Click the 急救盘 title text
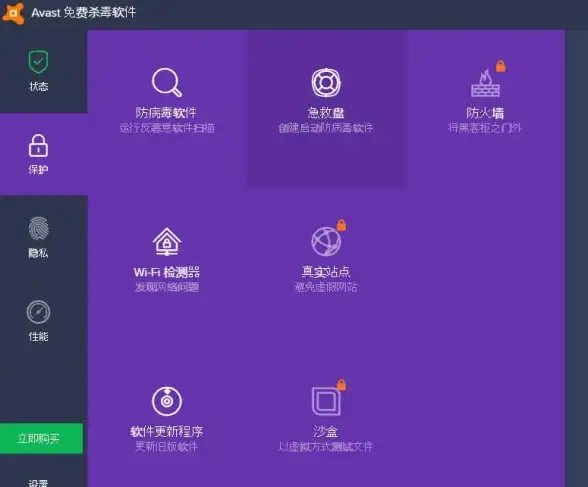This screenshot has height=487, width=588. point(326,112)
